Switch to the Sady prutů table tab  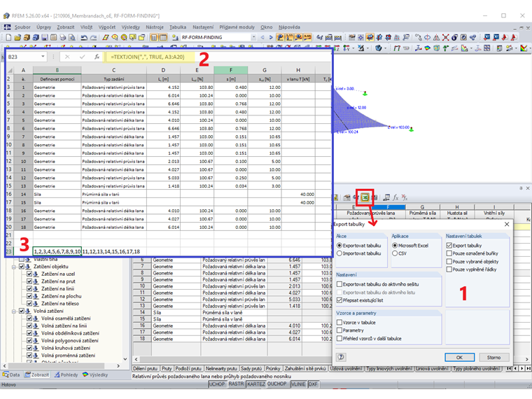251,368
